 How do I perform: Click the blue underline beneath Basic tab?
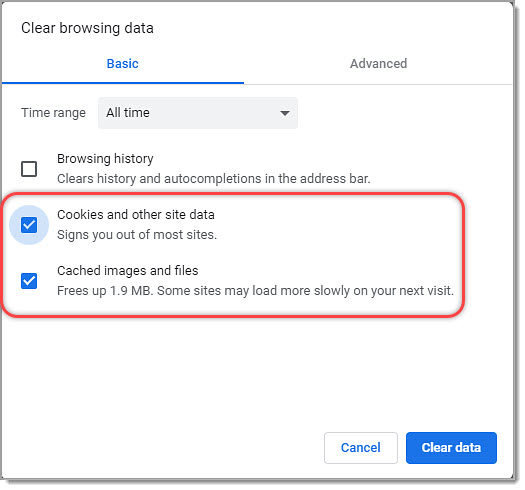coord(123,83)
